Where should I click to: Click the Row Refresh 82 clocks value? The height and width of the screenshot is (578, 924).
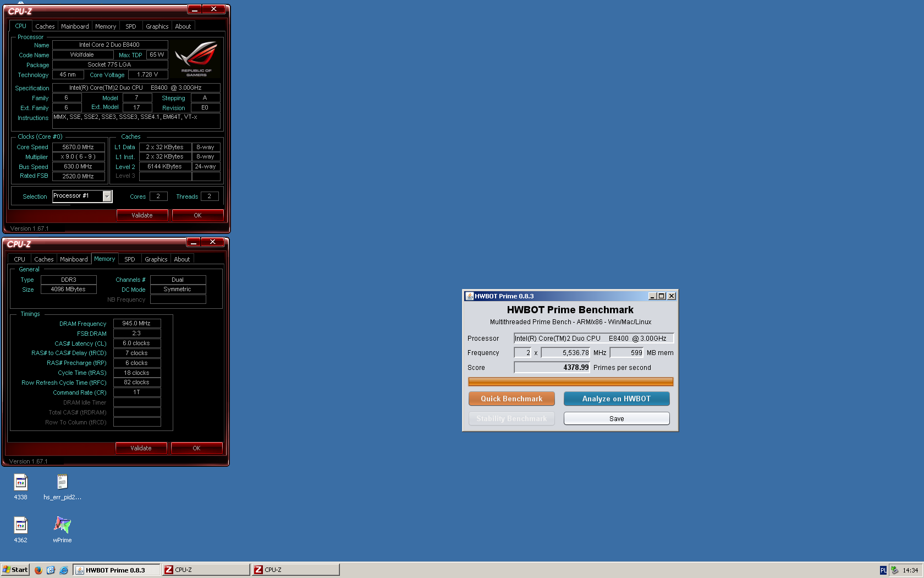pos(136,382)
